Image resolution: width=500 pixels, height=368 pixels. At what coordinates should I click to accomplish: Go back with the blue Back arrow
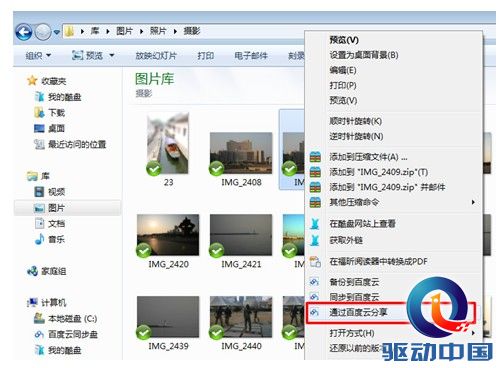[x=24, y=32]
